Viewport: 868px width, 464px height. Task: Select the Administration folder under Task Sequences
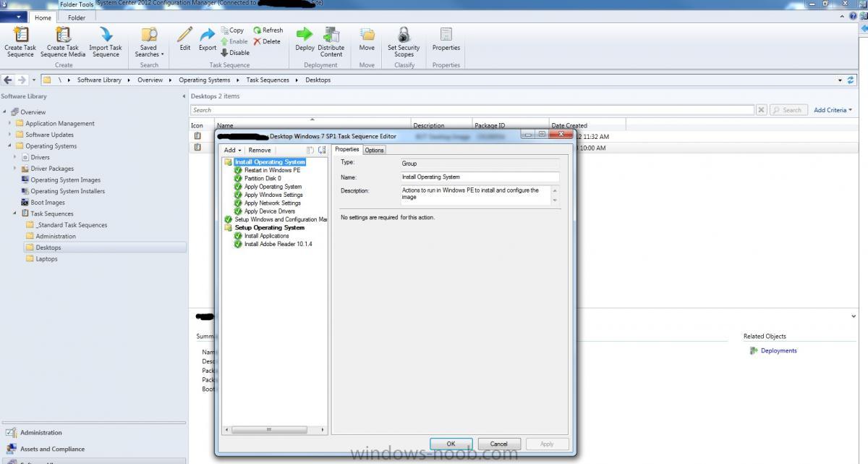click(x=56, y=236)
